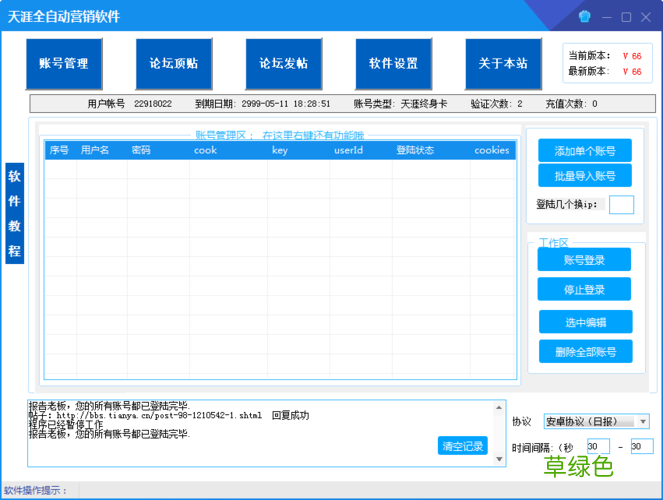Viewport: 663px width, 500px height.
Task: Clear the log with 清空记录
Action: click(462, 446)
